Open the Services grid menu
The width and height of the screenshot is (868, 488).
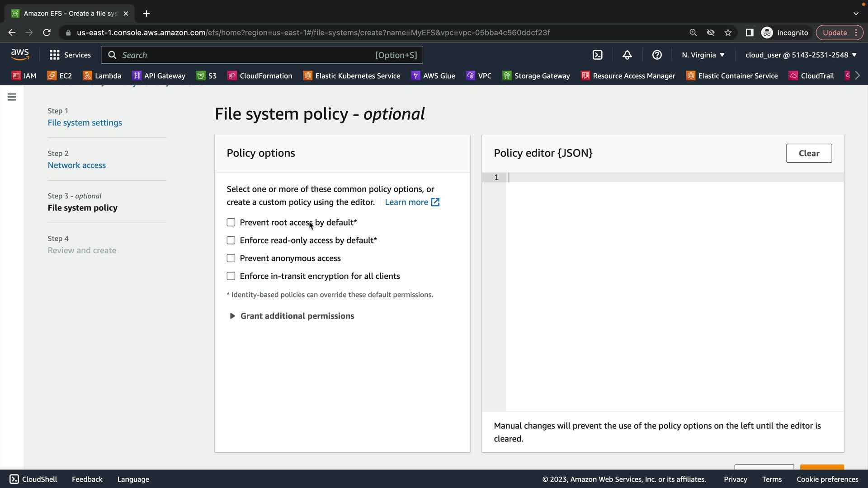click(x=70, y=55)
